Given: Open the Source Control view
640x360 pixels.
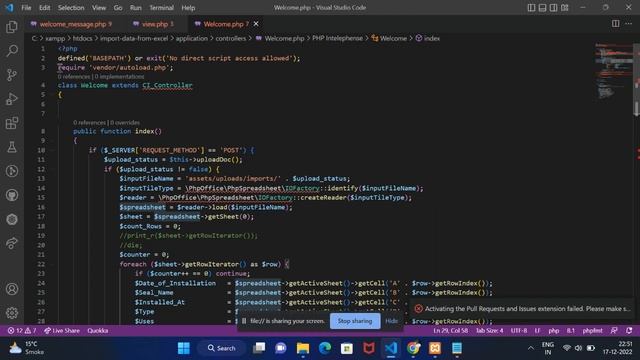Looking at the screenshot, I should pyautogui.click(x=12, y=75).
